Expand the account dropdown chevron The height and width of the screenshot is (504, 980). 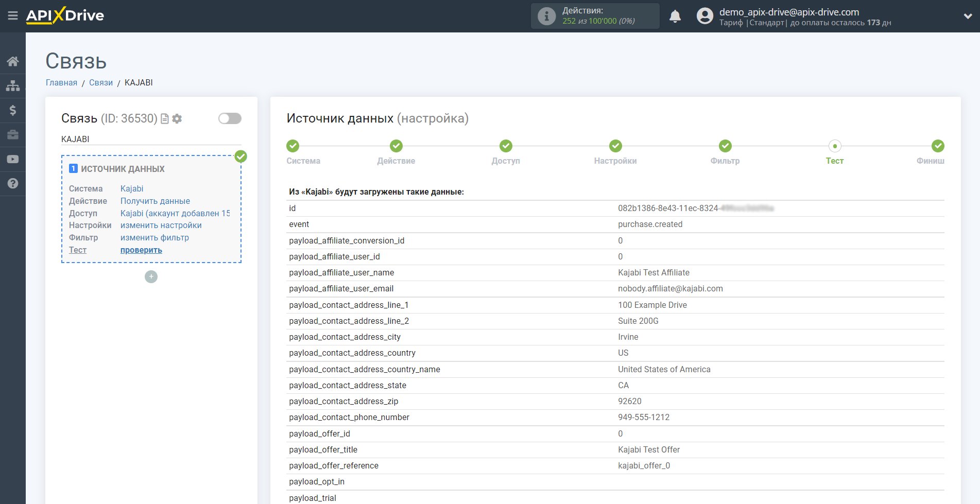(968, 16)
